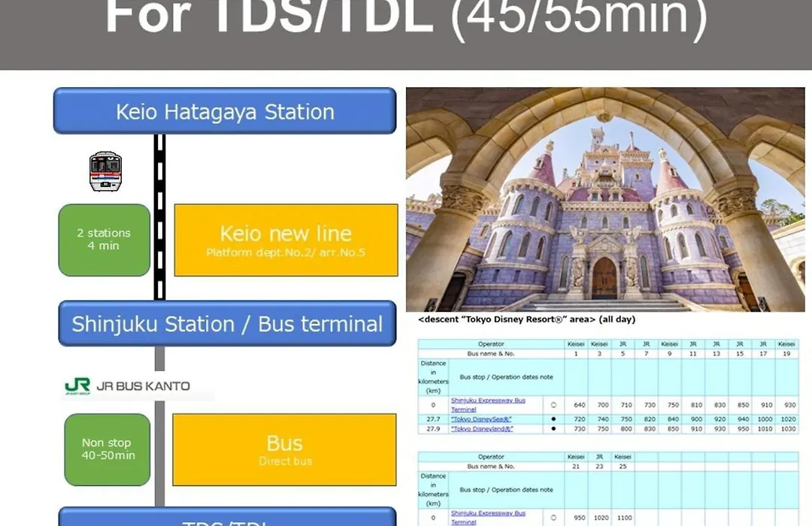Click the filled dot in the Tokyo Disneyland row
Viewport: 812px width, 526px height.
pos(553,428)
